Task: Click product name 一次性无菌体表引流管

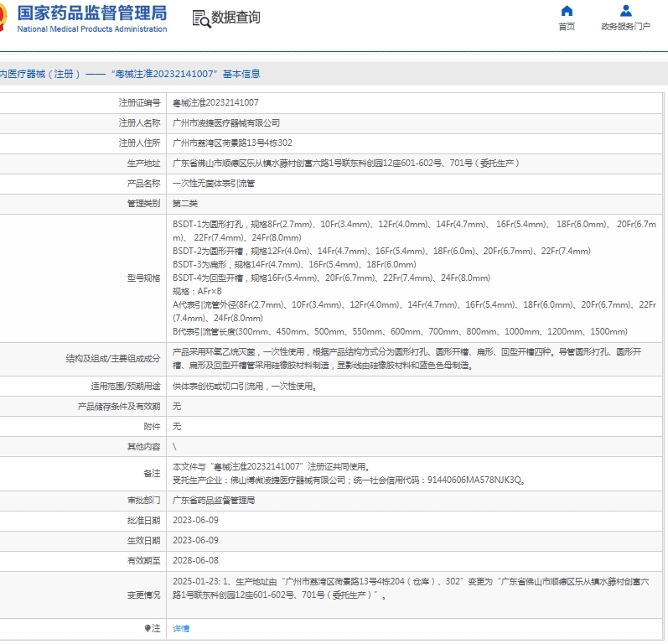Action: (214, 184)
